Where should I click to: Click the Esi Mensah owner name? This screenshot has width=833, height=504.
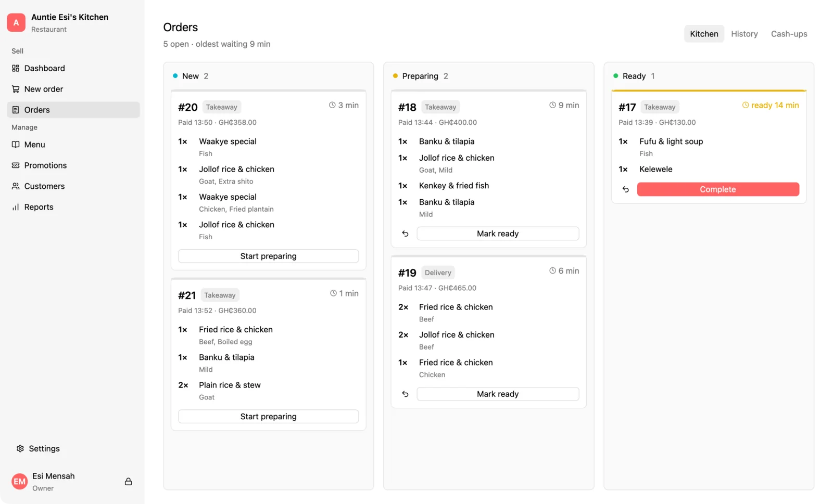click(53, 476)
